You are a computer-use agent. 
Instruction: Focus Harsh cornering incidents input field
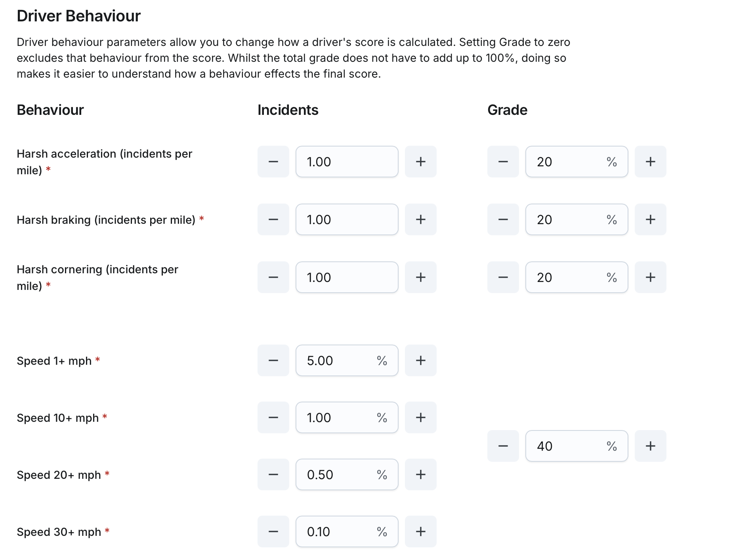coord(347,277)
